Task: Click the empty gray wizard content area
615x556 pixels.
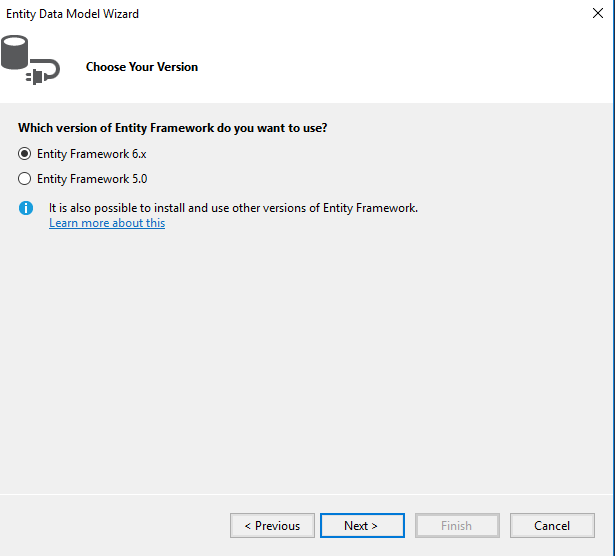Action: (x=306, y=361)
